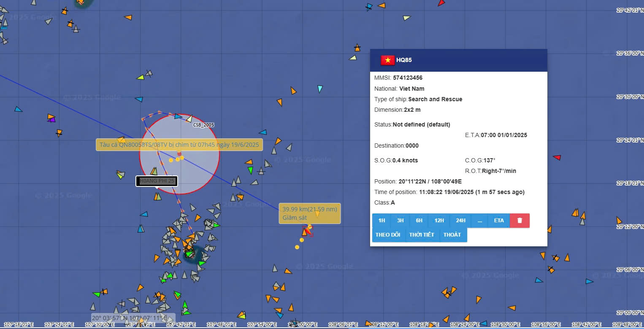This screenshot has width=644, height=329.
Task: Open the more options (...) button
Action: point(479,221)
